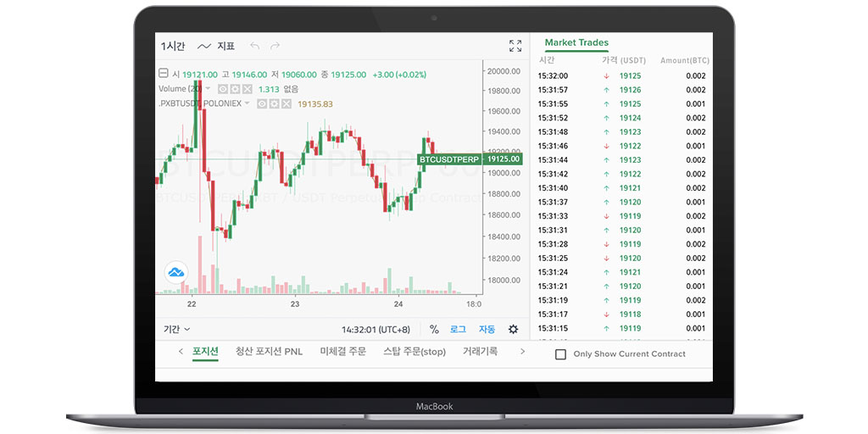Image resolution: width=868 pixels, height=434 pixels.
Task: Click the red down arrow at 15:31:46
Action: pyautogui.click(x=606, y=146)
